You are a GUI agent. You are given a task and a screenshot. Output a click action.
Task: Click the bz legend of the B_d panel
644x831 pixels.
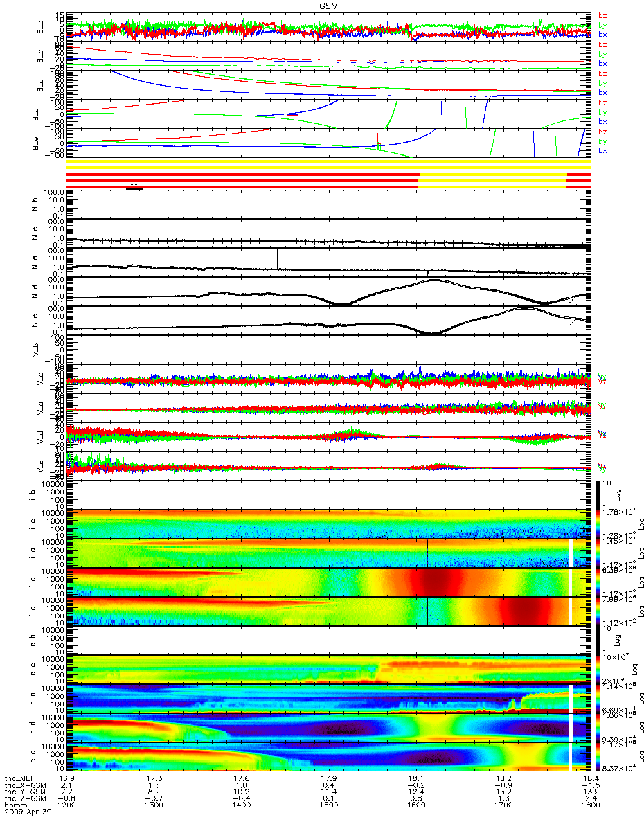[x=602, y=102]
